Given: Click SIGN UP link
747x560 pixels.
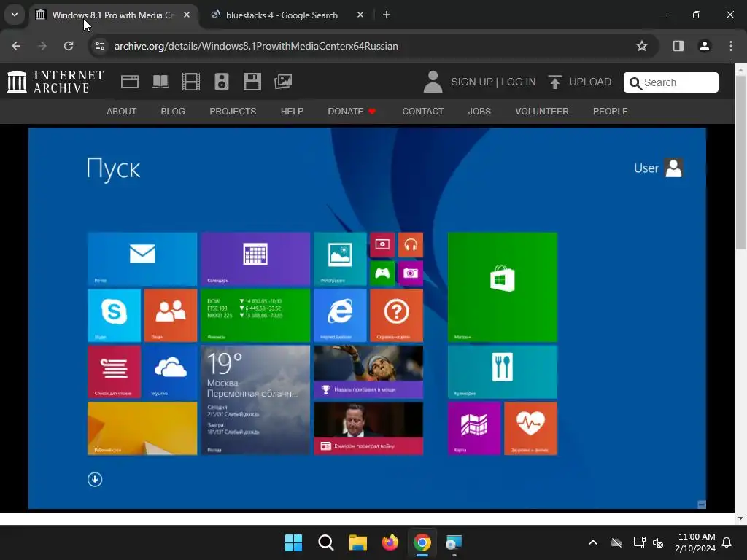Looking at the screenshot, I should click(472, 82).
